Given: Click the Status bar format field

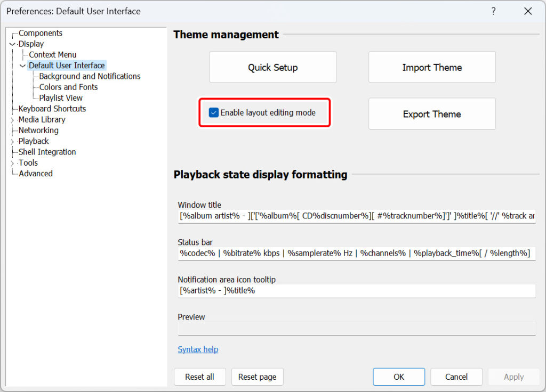Looking at the screenshot, I should click(x=356, y=254).
